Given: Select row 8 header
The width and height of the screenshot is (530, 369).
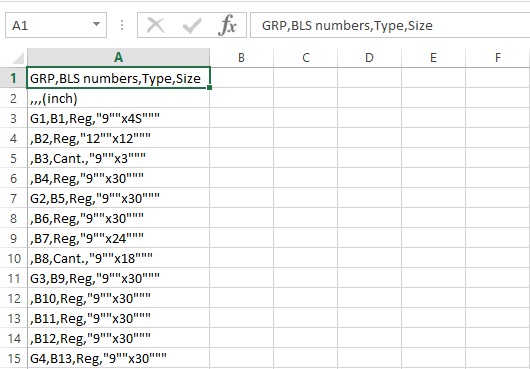Looking at the screenshot, I should pyautogui.click(x=14, y=218).
